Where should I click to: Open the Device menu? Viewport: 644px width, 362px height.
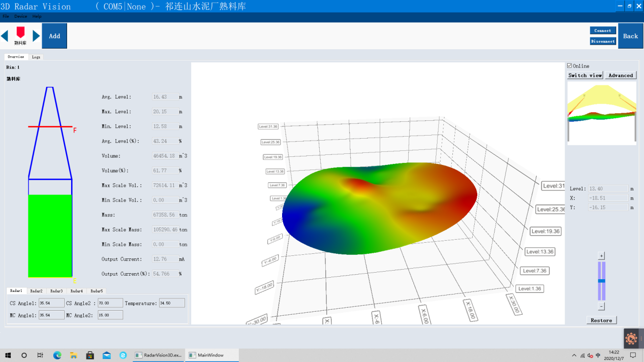(21, 17)
